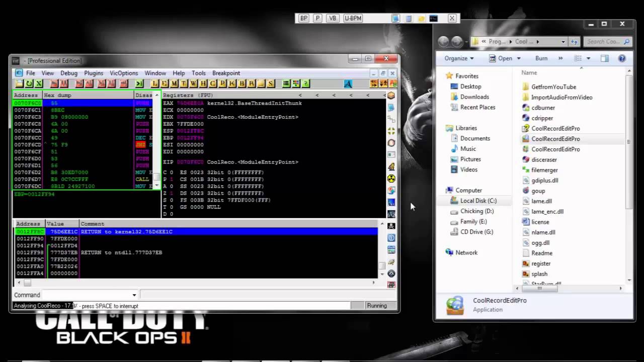
Task: Select the Music library
Action: coord(468,149)
